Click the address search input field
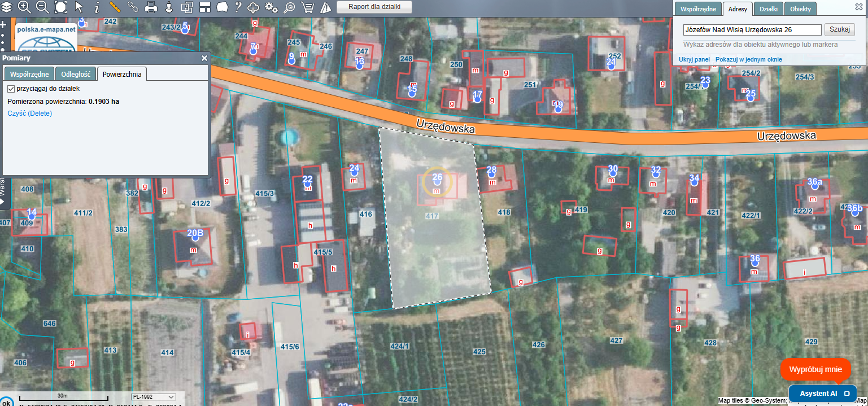This screenshot has height=406, width=868. point(752,30)
